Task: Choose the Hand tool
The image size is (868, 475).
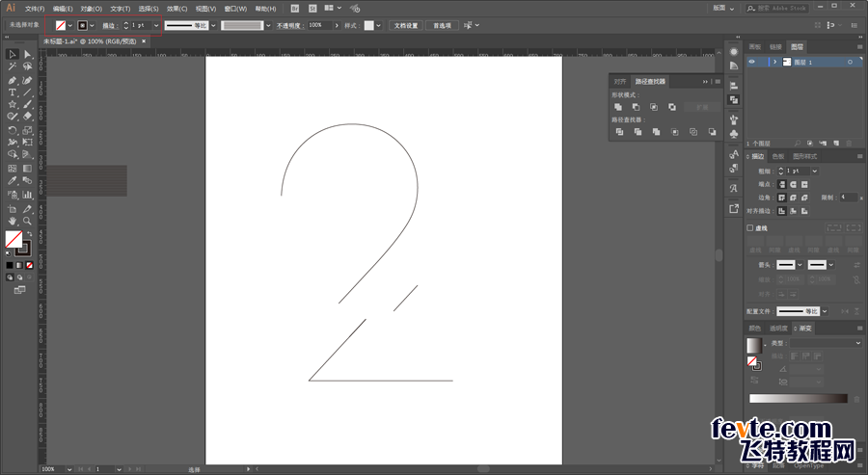Action: click(x=13, y=221)
